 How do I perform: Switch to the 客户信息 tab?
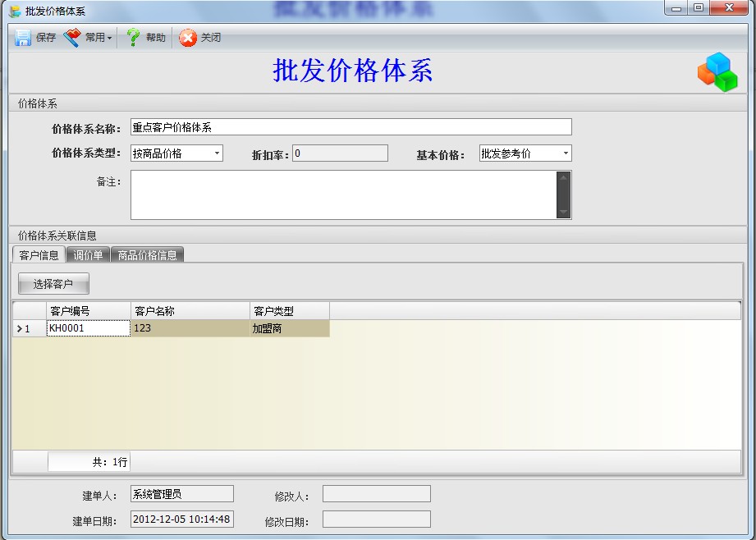(39, 254)
